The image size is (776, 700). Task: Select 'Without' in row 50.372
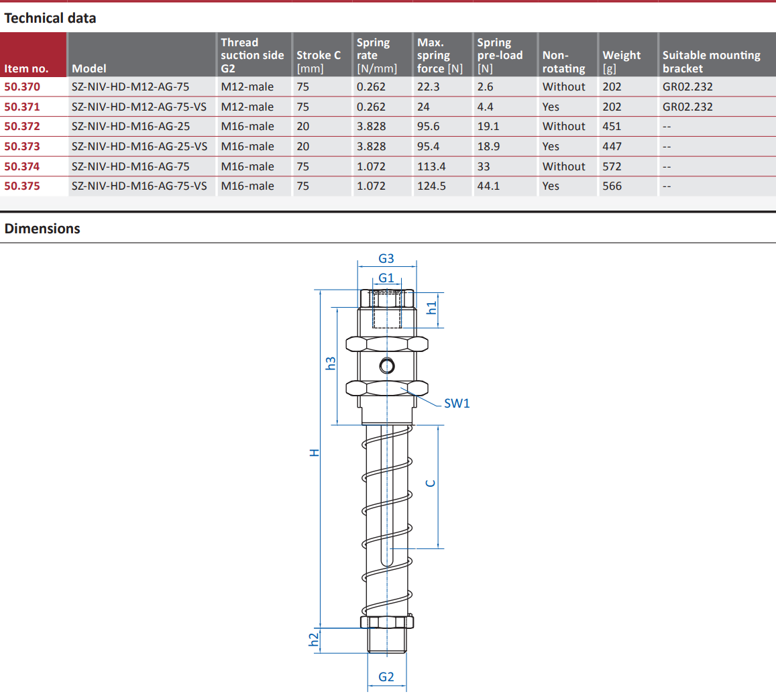click(563, 127)
